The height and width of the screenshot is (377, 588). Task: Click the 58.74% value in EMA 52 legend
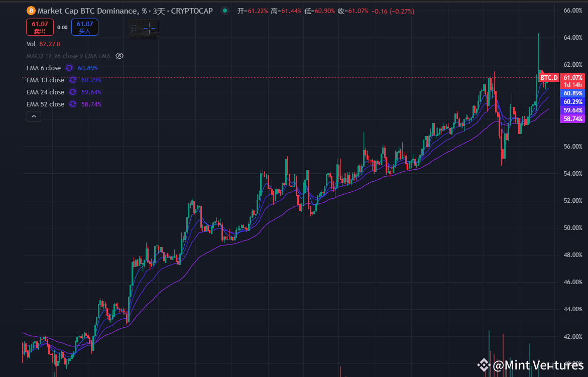[91, 104]
